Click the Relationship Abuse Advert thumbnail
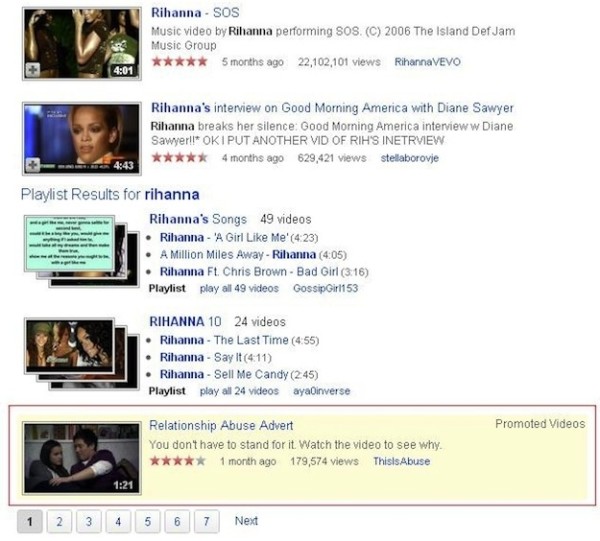The width and height of the screenshot is (600, 541). (x=82, y=458)
